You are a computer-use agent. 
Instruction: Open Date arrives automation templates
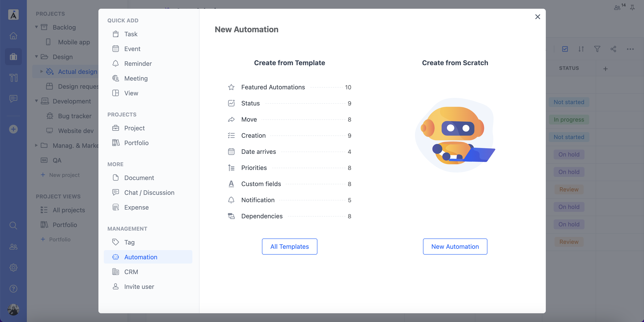tap(289, 152)
